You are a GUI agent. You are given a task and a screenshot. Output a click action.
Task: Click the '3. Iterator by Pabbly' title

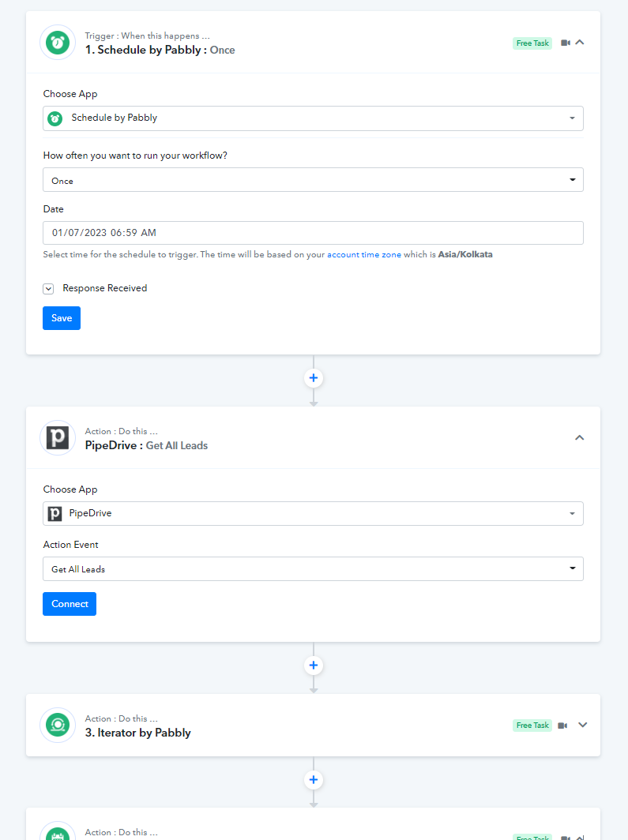137,733
